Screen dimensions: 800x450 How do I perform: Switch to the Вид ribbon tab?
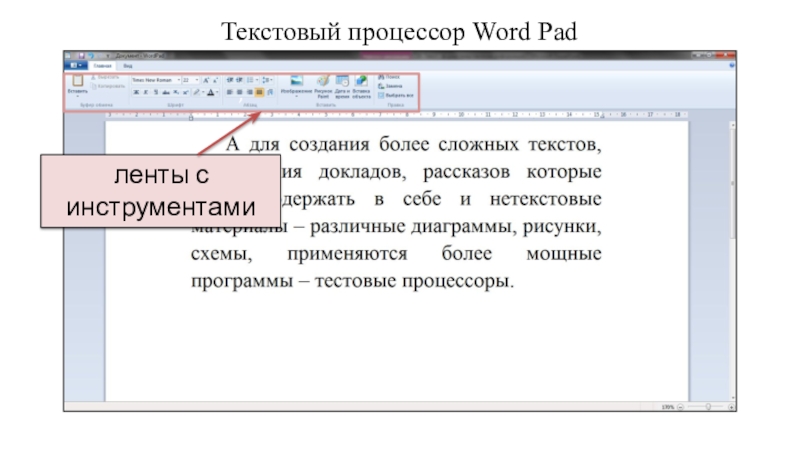(x=128, y=66)
